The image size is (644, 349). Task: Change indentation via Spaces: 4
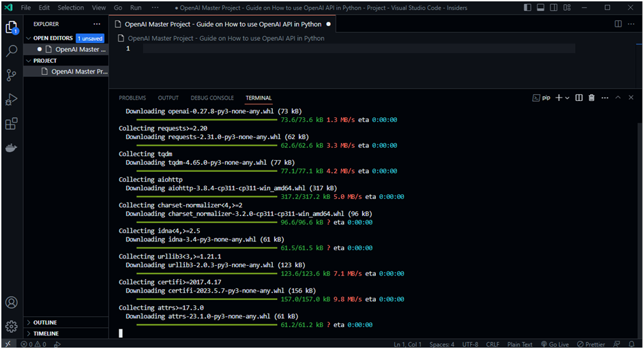(x=441, y=344)
